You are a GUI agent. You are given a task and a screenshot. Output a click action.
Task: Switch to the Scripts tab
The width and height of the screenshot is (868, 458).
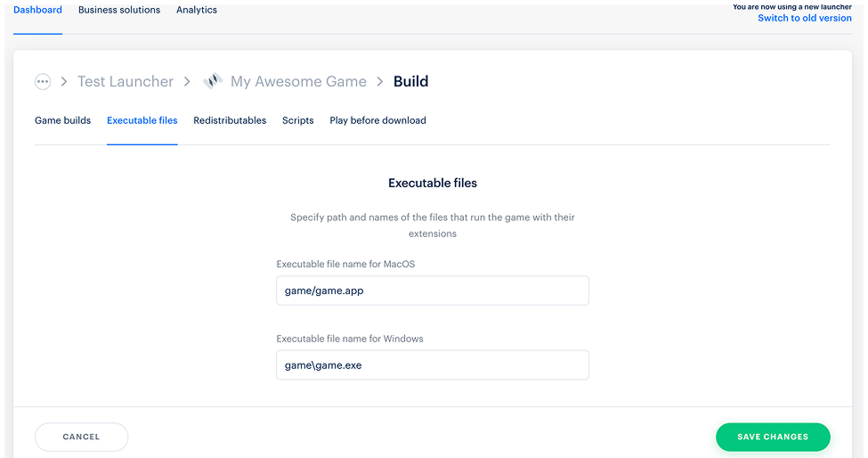click(x=298, y=120)
